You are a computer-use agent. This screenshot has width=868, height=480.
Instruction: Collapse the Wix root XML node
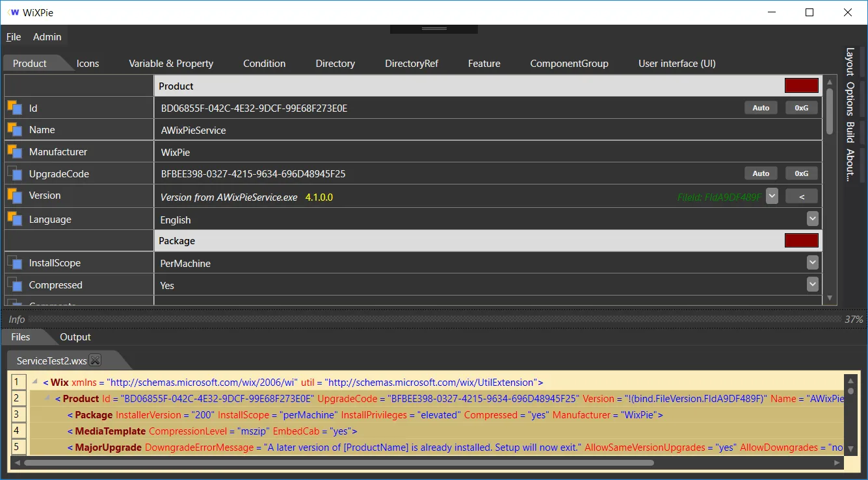click(35, 383)
